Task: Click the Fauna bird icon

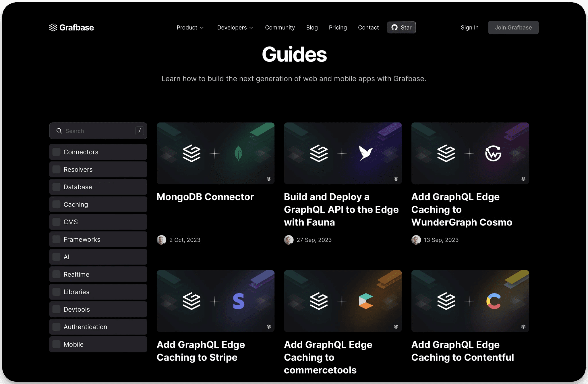Action: 366,153
